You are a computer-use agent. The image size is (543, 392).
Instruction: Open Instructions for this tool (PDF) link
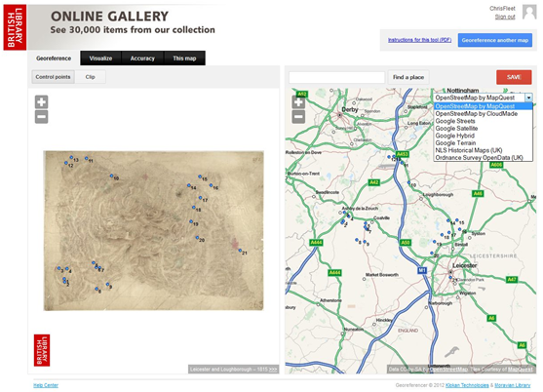[x=419, y=40]
